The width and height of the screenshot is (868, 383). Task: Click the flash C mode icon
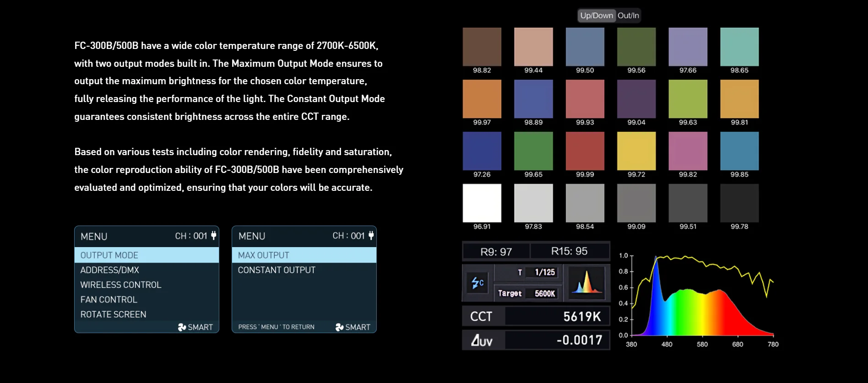tap(477, 283)
